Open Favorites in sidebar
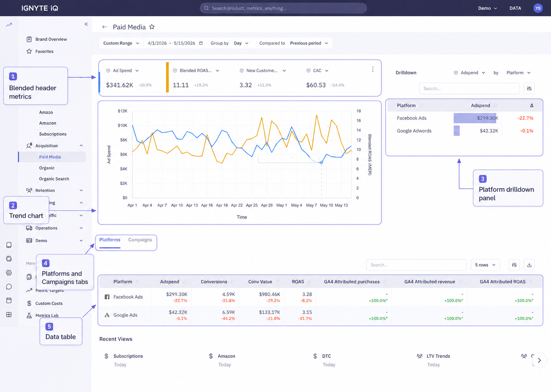 [x=44, y=52]
